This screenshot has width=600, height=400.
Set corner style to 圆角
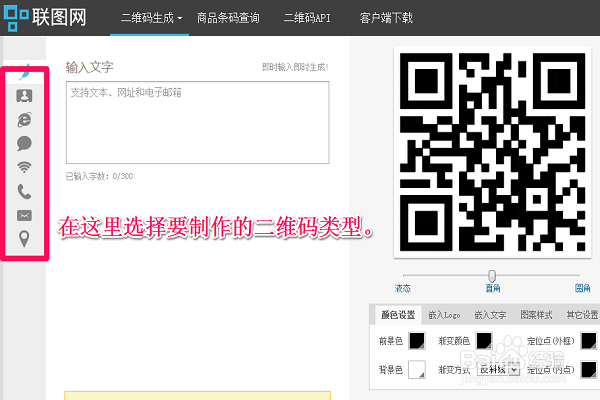click(582, 288)
